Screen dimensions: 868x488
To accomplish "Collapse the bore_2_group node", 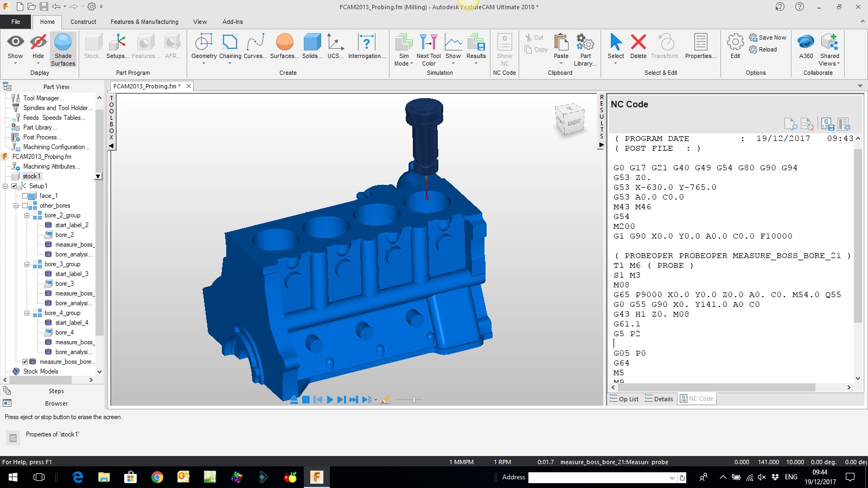I will tap(27, 215).
